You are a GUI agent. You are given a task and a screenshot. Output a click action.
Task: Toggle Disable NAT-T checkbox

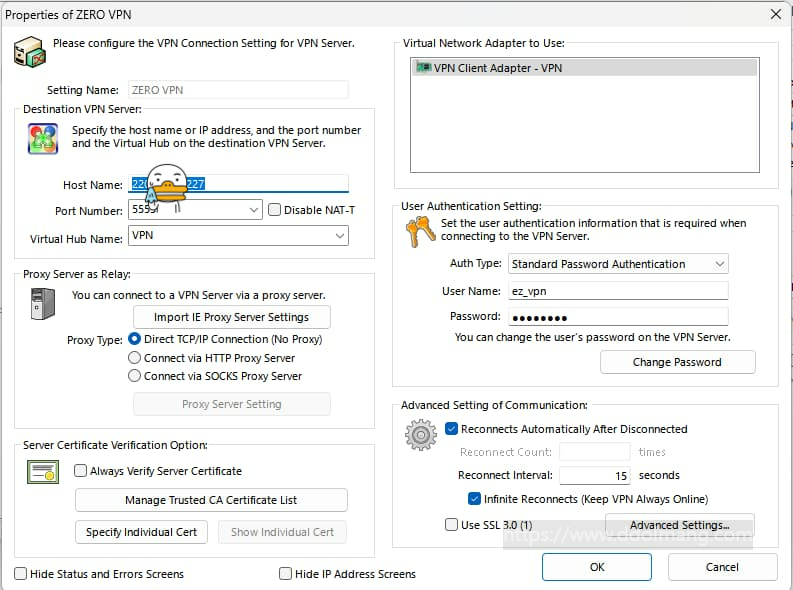274,210
